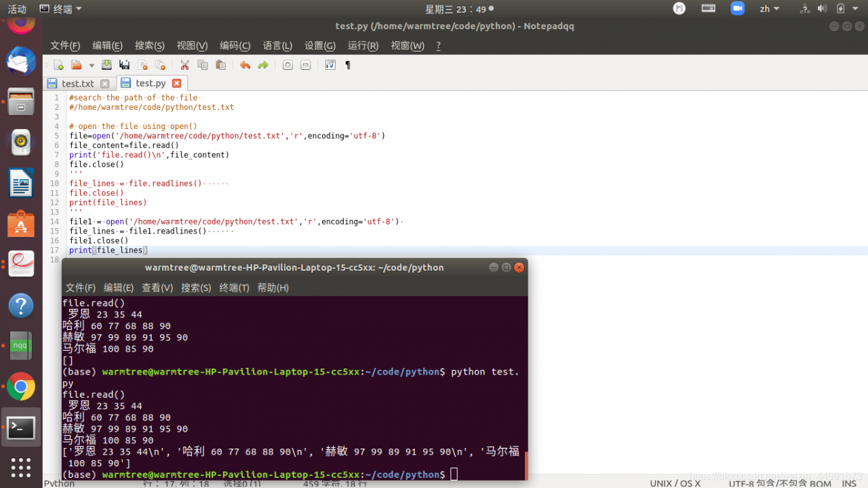Open Google Chrome from the dock
This screenshot has width=868, height=488.
click(21, 386)
